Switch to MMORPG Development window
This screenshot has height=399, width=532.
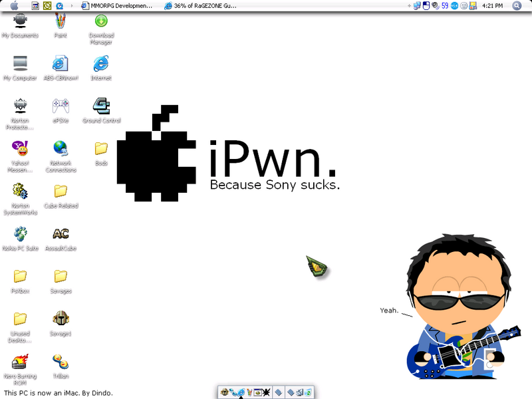point(117,5)
